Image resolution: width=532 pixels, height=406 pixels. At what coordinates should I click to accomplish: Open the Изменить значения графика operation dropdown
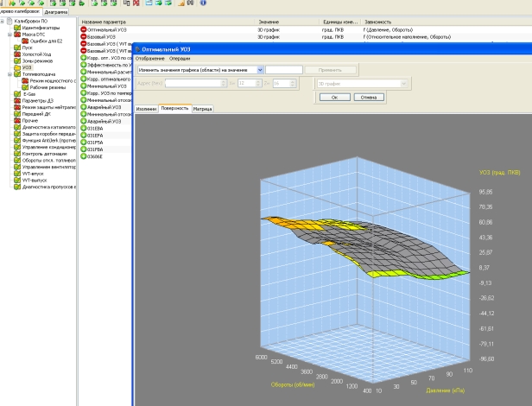[x=260, y=69]
